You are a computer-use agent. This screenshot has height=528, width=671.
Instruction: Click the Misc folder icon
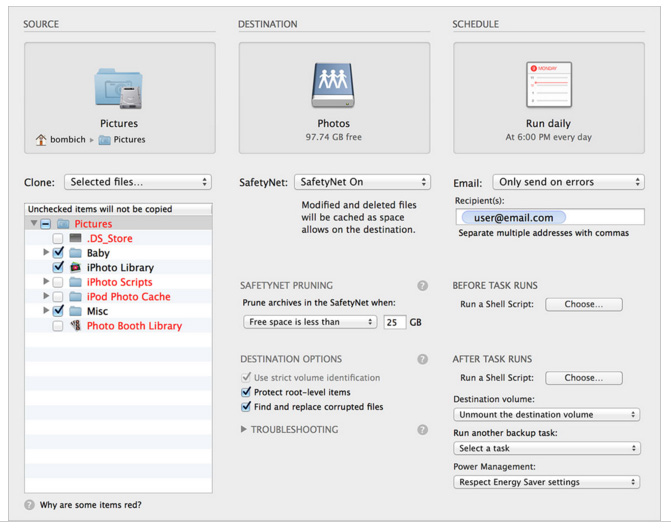point(75,311)
